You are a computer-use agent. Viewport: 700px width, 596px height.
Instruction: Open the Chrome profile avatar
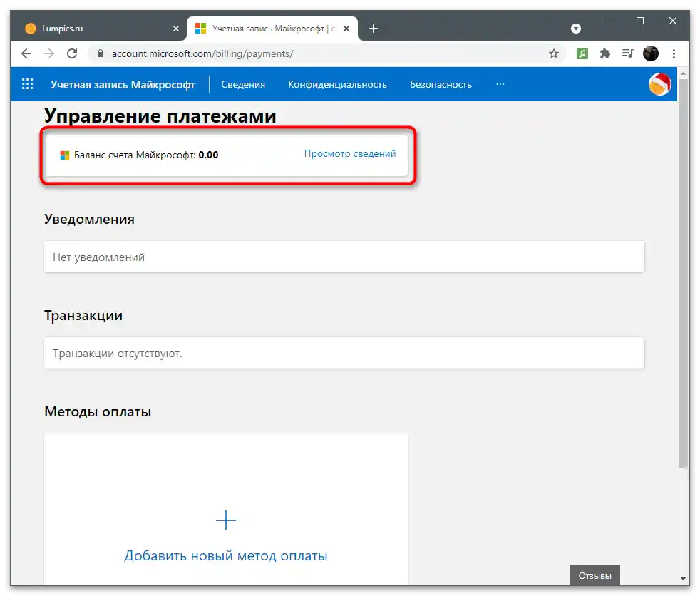click(x=650, y=53)
